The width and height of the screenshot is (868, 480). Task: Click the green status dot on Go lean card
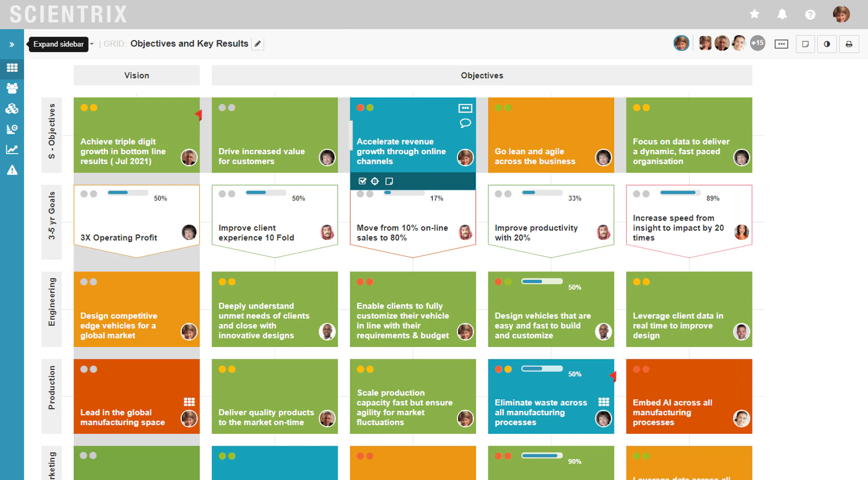point(498,107)
